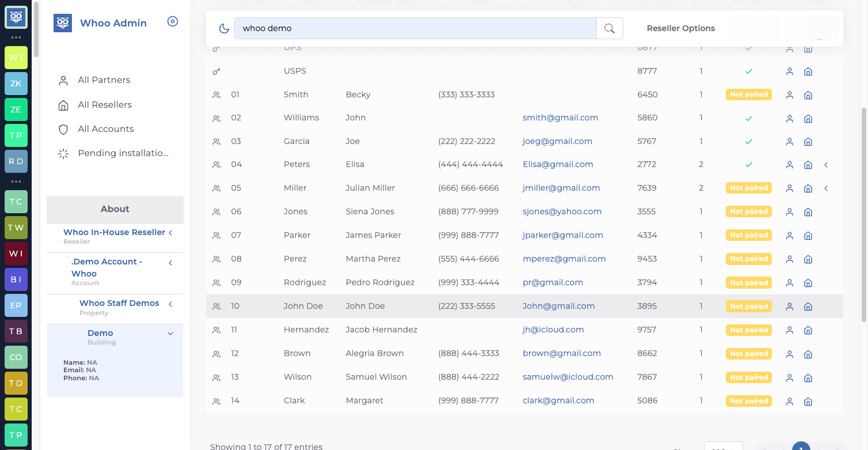868x450 pixels.
Task: Switch to the EP workspace tile
Action: point(16,305)
